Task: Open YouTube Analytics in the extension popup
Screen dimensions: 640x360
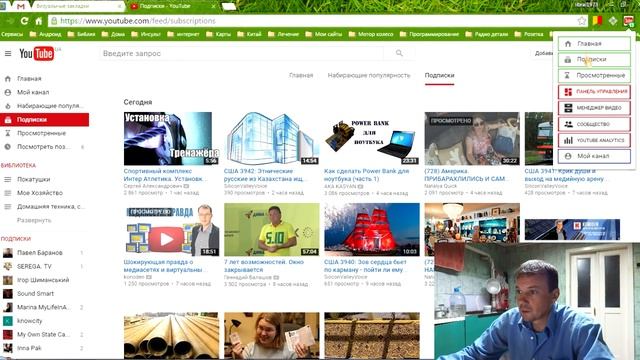Action: pos(594,140)
